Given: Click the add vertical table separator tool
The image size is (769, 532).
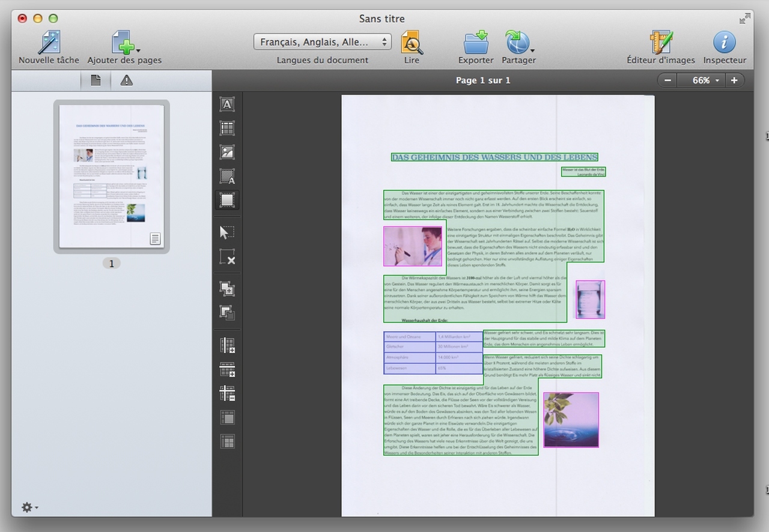Looking at the screenshot, I should [227, 345].
